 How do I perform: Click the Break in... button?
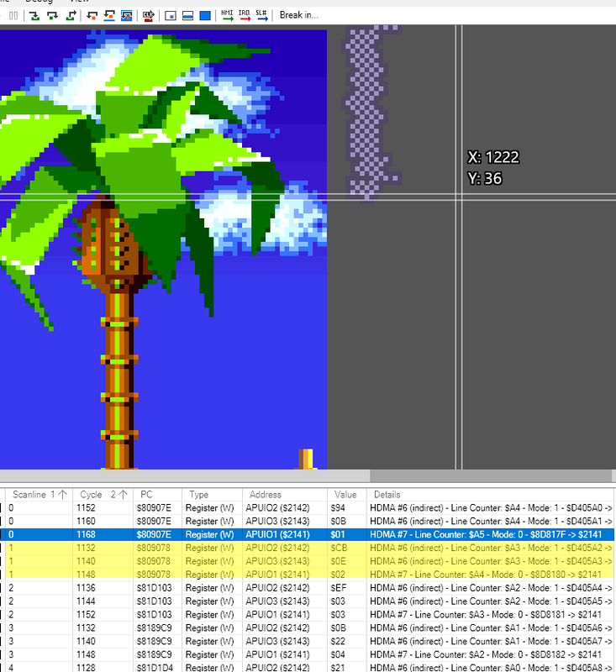click(299, 15)
